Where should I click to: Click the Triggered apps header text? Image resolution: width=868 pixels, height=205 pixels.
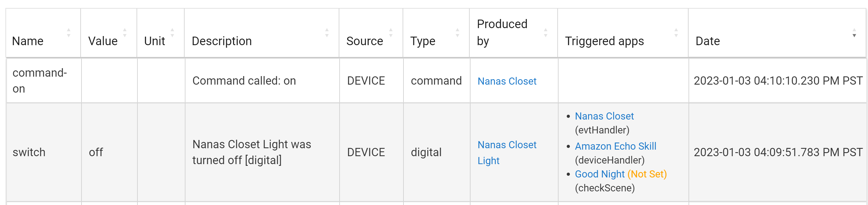coord(604,41)
